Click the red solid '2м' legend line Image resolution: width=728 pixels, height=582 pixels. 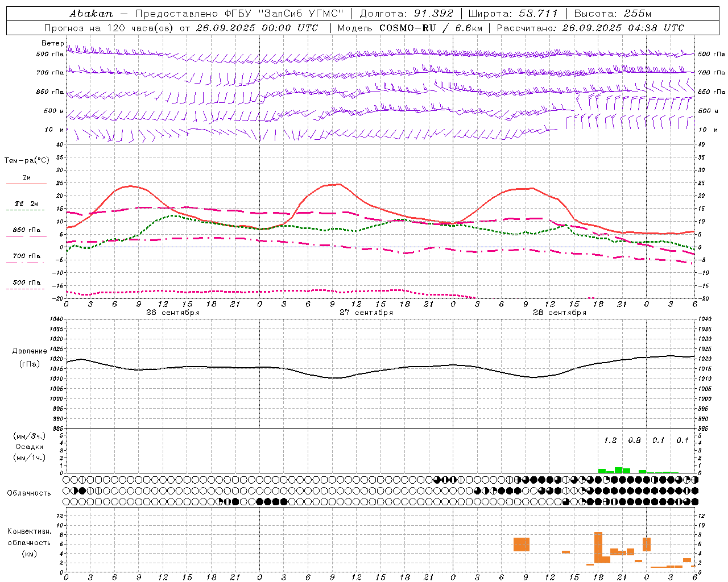click(26, 184)
